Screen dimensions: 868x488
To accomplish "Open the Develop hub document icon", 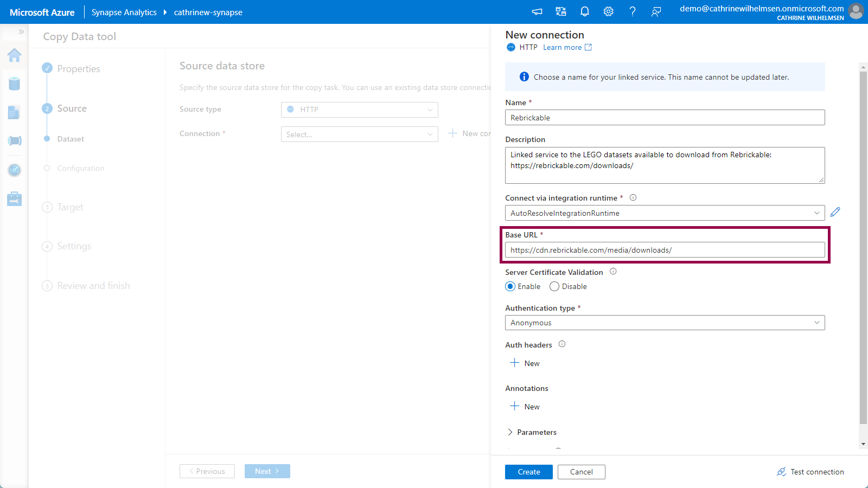I will point(15,112).
